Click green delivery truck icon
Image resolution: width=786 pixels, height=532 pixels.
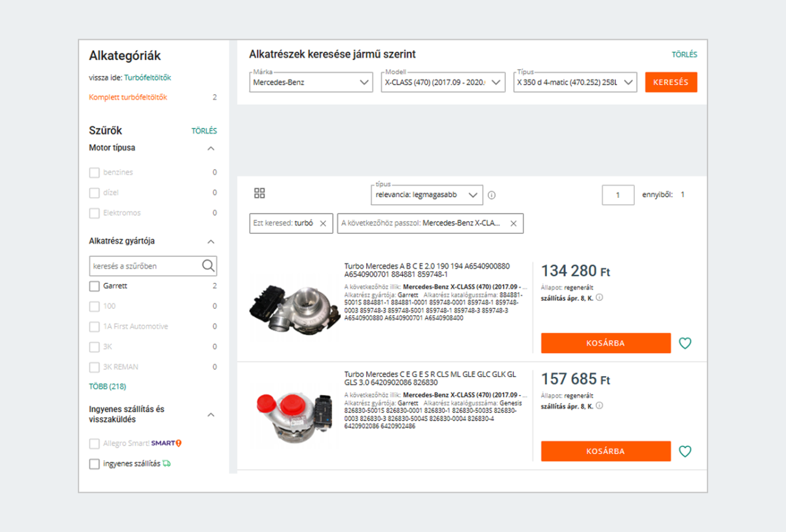click(x=167, y=463)
